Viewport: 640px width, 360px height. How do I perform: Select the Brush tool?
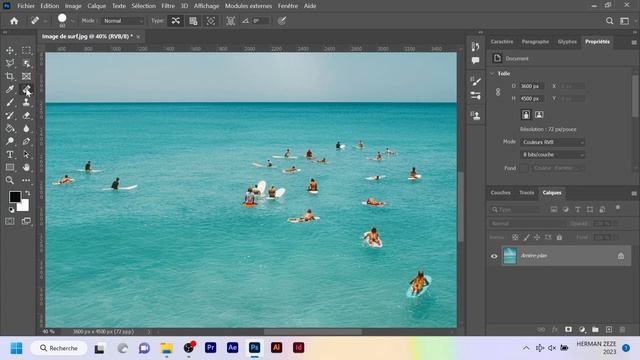pos(10,102)
